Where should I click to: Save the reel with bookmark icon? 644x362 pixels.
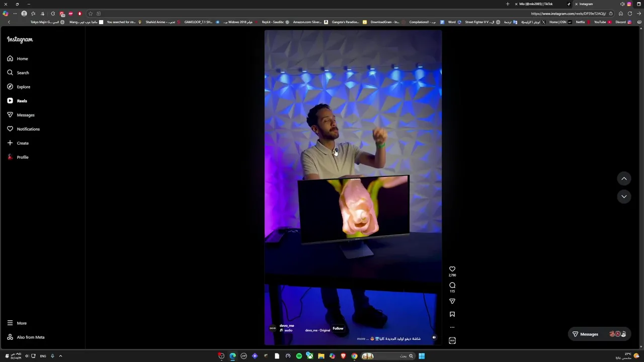[452, 314]
